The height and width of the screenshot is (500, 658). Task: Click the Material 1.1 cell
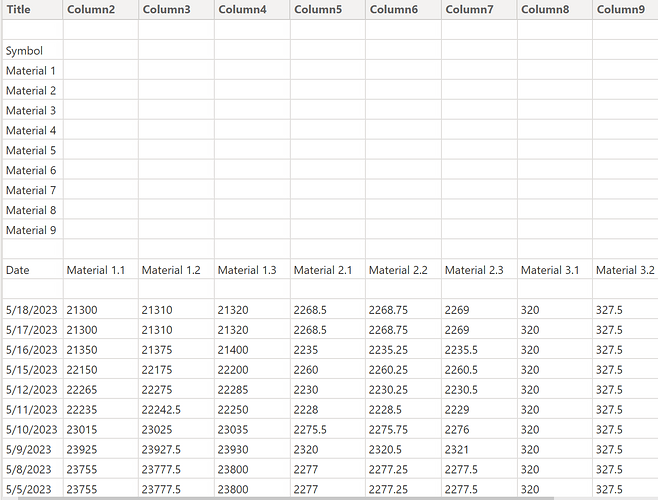click(101, 270)
